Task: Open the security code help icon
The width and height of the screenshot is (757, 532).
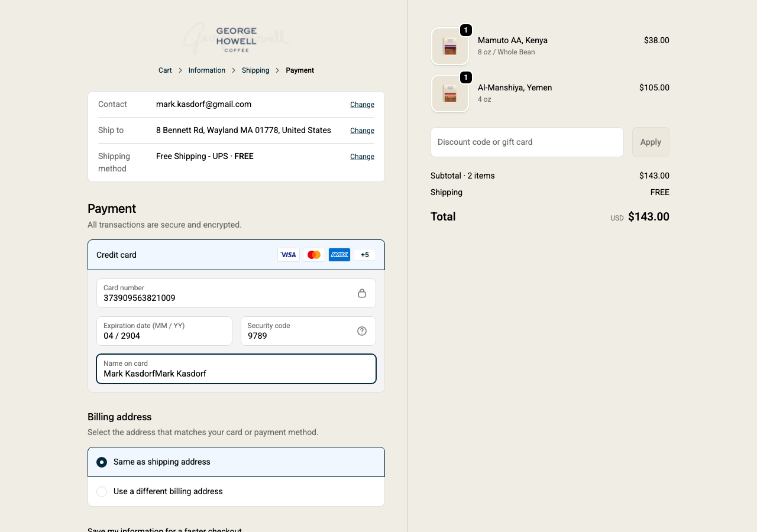Action: (x=362, y=331)
